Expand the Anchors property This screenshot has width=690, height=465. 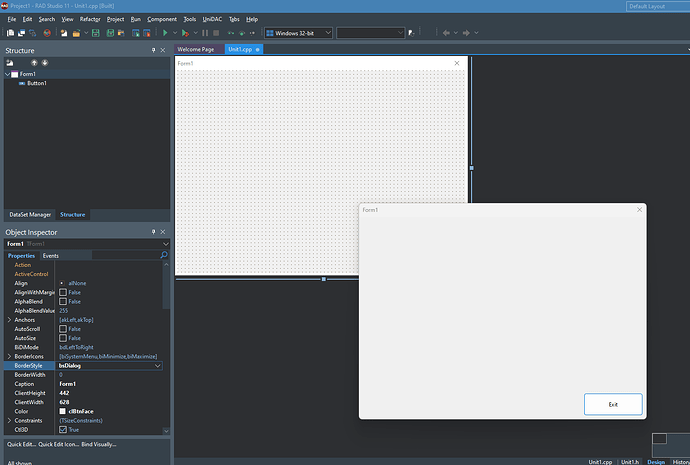click(x=9, y=320)
